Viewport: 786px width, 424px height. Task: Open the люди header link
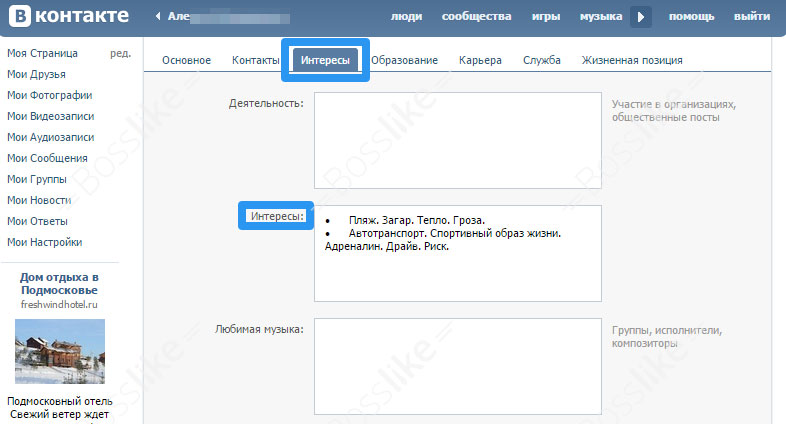(407, 17)
